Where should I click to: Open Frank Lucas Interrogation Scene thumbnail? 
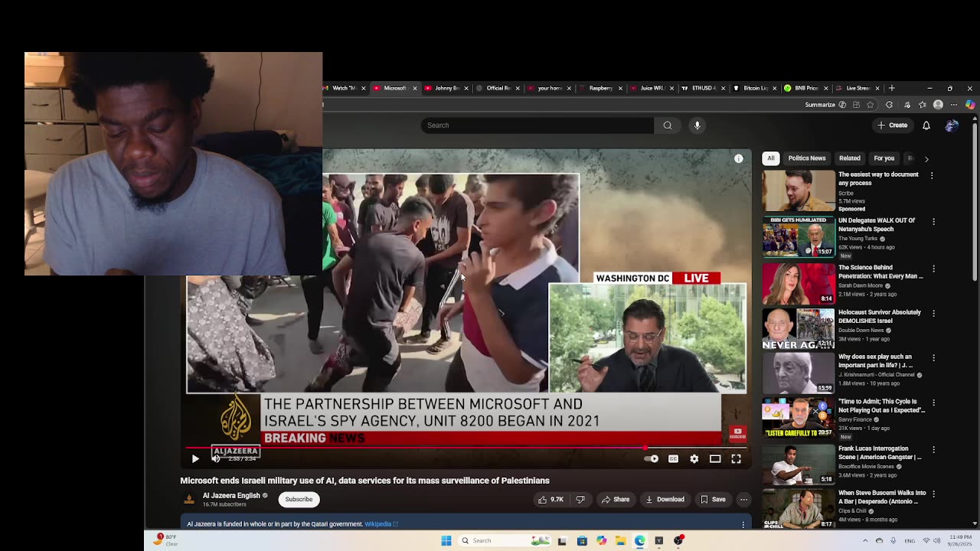point(799,465)
